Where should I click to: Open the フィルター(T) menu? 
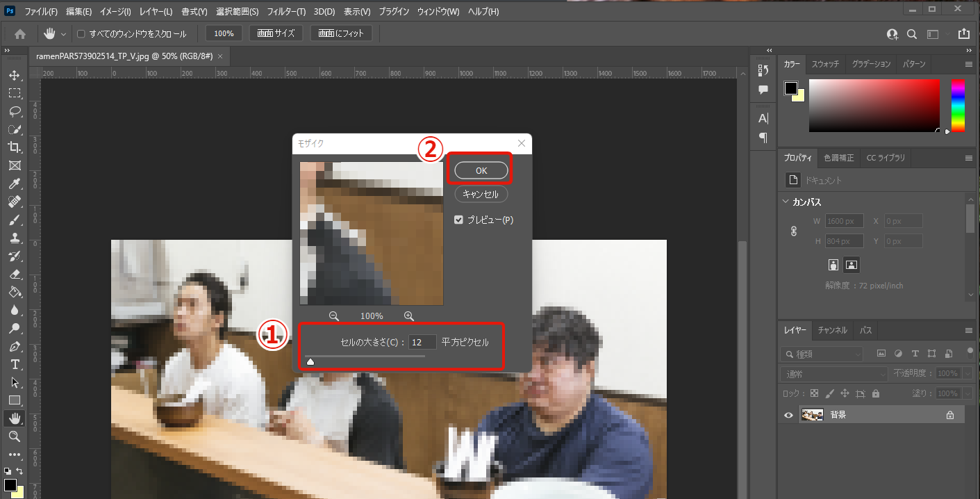pyautogui.click(x=286, y=12)
